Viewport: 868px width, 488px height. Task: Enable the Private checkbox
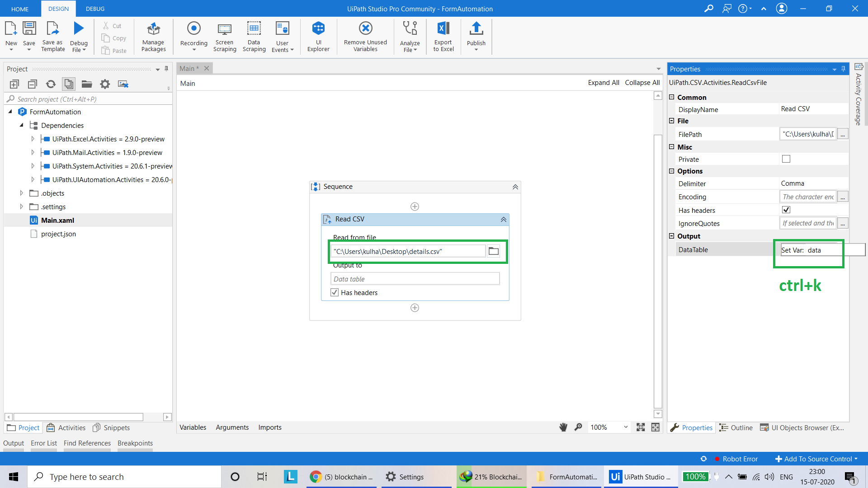[x=786, y=159]
